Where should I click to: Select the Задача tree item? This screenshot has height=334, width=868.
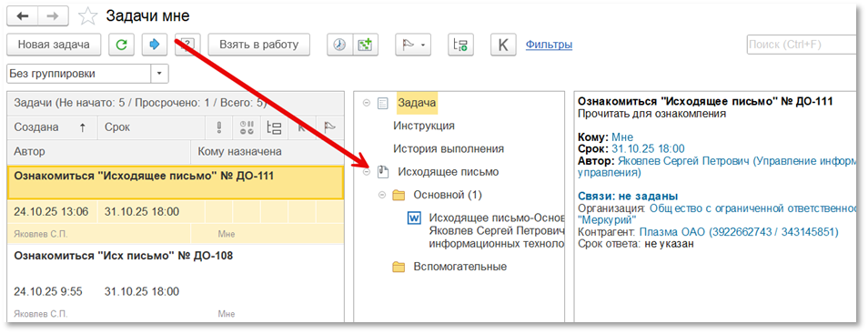pos(417,103)
